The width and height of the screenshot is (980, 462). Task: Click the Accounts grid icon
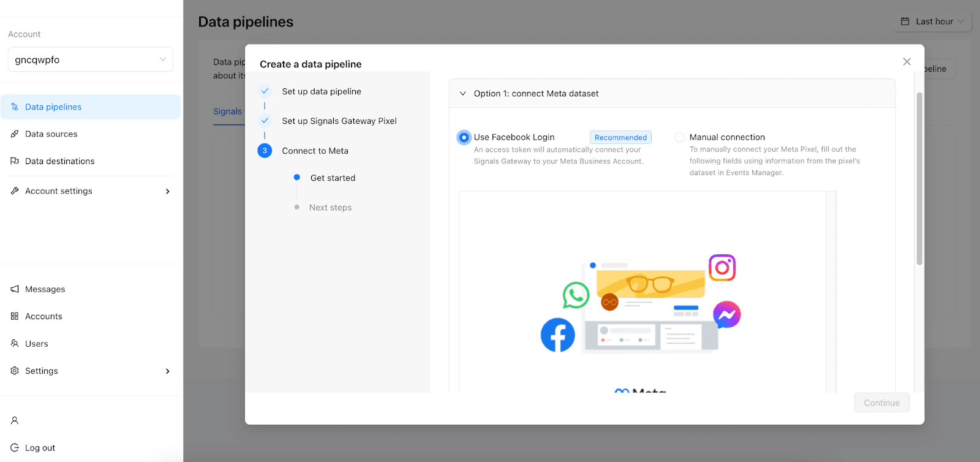(x=15, y=316)
